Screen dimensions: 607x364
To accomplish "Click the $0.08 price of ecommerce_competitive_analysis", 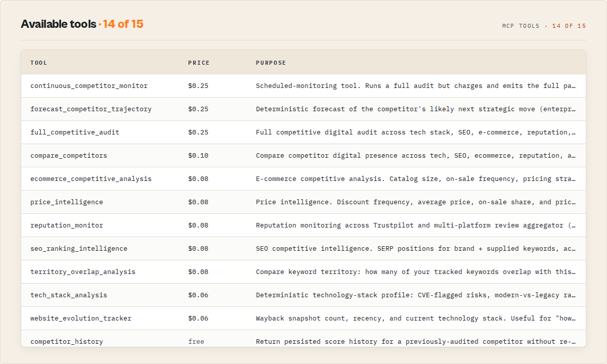I will click(198, 179).
